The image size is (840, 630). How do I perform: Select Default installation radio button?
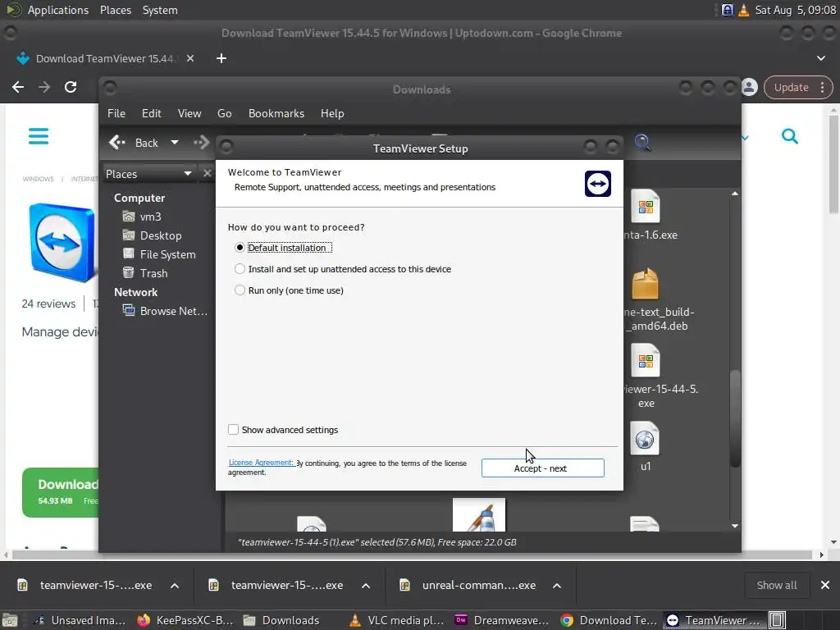tap(240, 248)
